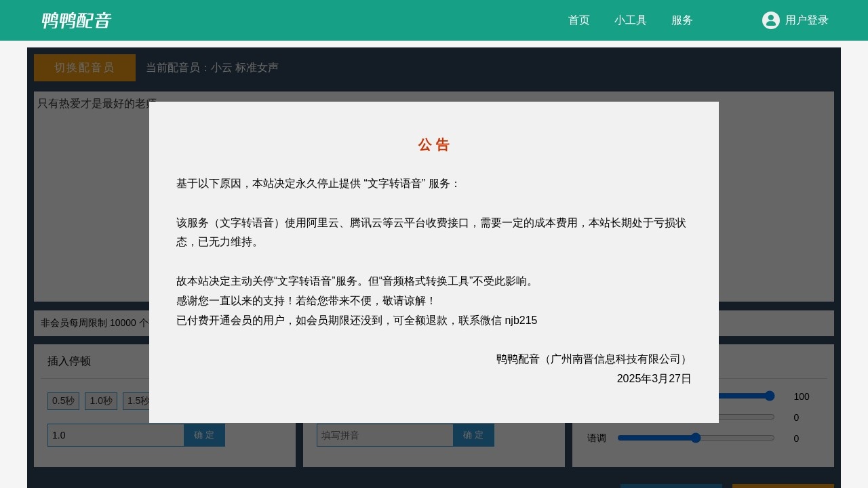Click the 插入停顿 panel heading
This screenshot has width=868, height=488.
[69, 361]
